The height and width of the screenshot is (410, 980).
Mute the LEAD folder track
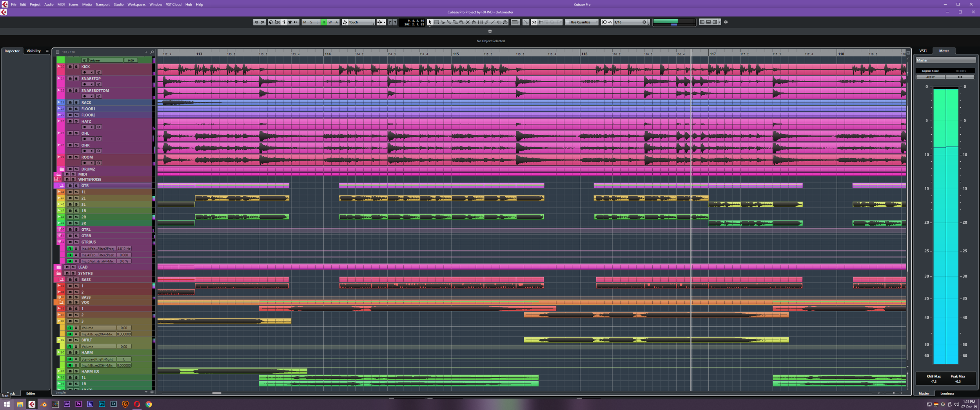click(67, 267)
